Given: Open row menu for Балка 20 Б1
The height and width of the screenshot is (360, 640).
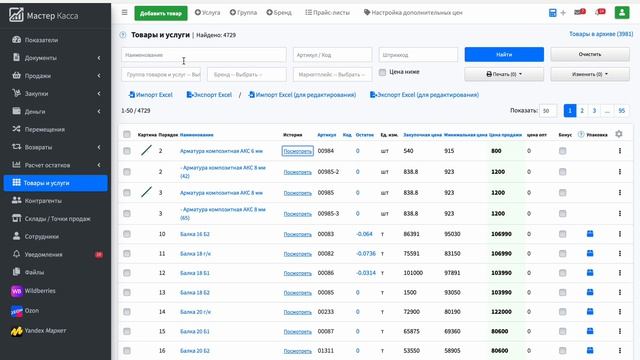Looking at the screenshot, I should (x=620, y=331).
